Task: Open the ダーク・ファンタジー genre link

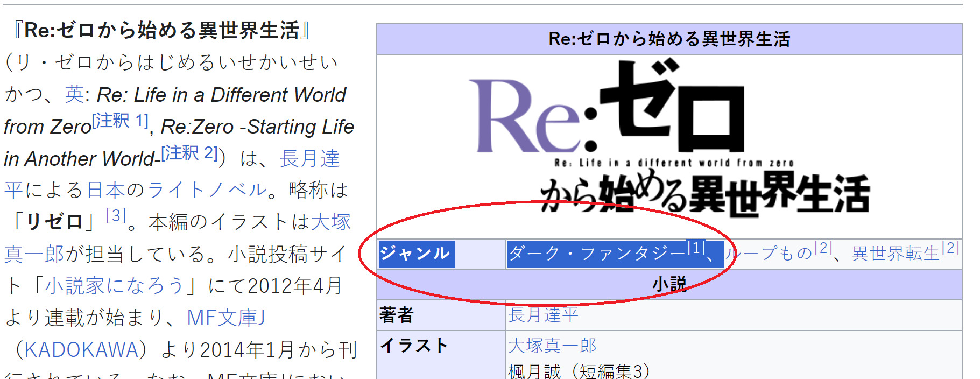Action: click(x=597, y=254)
